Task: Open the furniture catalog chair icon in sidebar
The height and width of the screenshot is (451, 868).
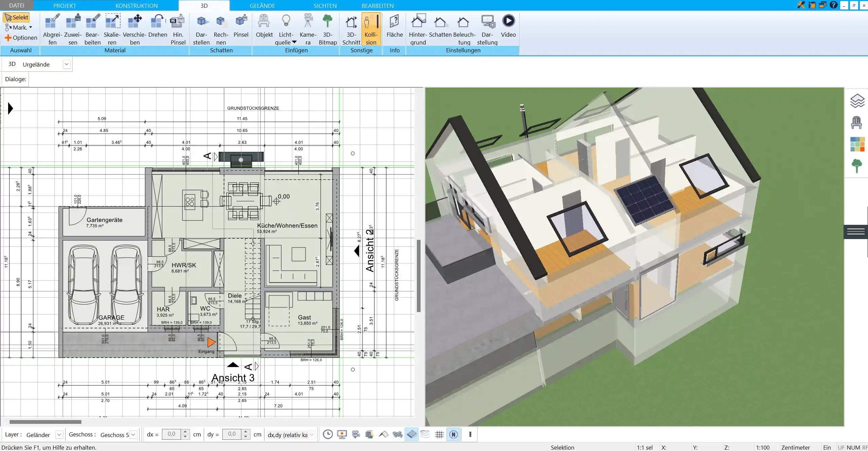Action: click(x=856, y=123)
